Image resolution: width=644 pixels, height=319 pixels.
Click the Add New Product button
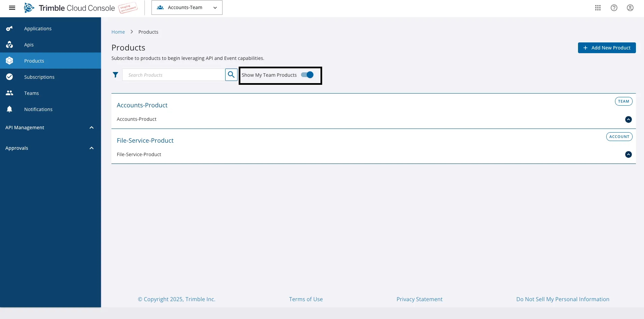coord(607,48)
